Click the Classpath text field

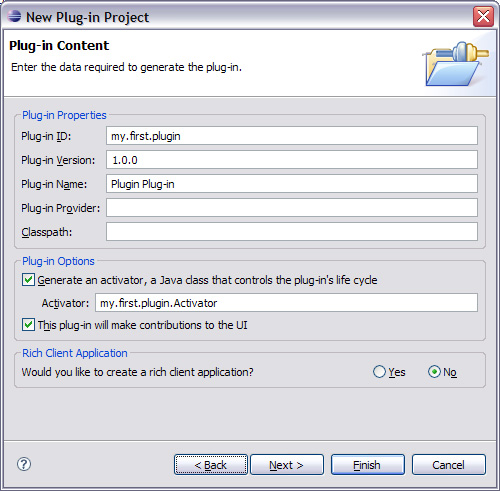[292, 232]
